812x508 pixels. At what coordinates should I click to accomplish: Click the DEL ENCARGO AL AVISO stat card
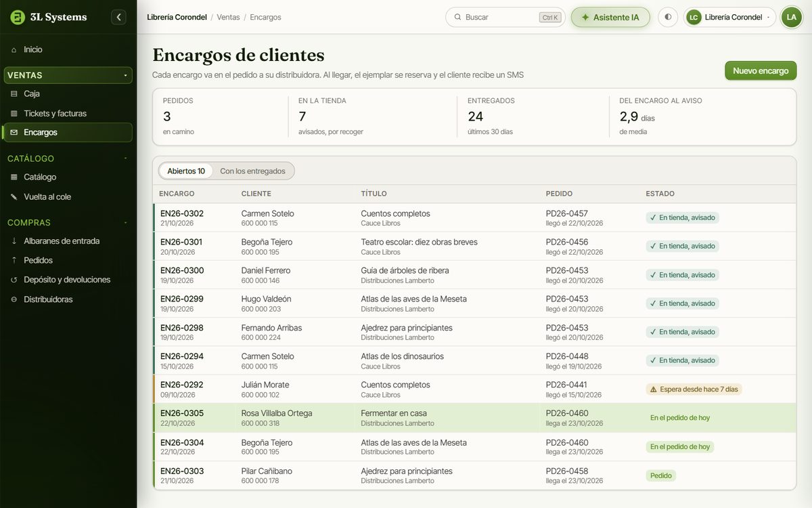click(702, 116)
